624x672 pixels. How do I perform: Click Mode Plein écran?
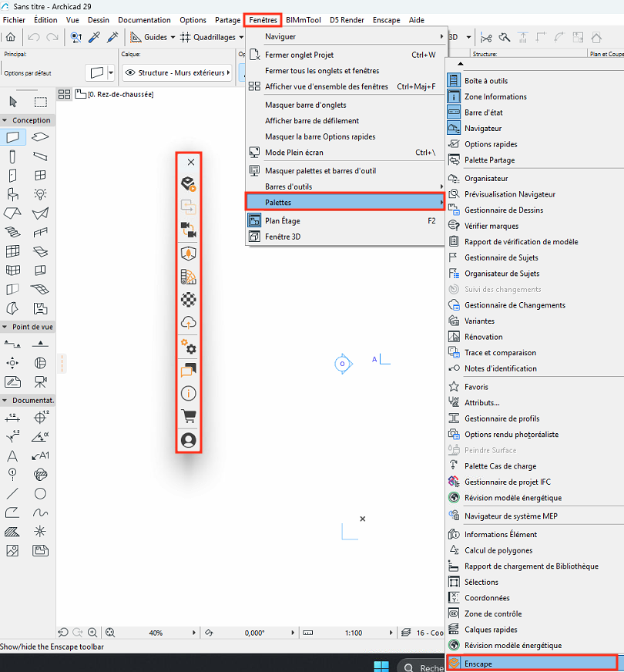[346, 152]
